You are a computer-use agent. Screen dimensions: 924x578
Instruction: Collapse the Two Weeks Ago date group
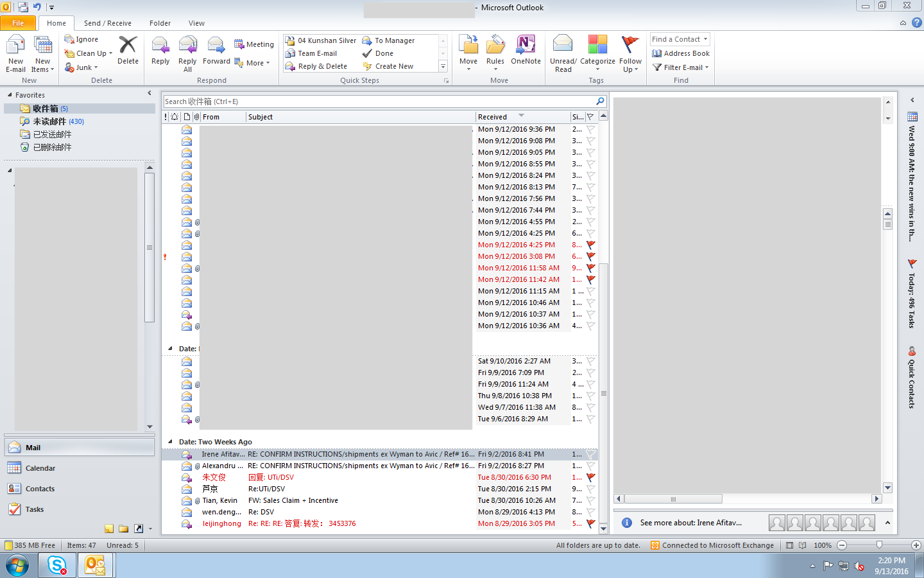(x=170, y=442)
